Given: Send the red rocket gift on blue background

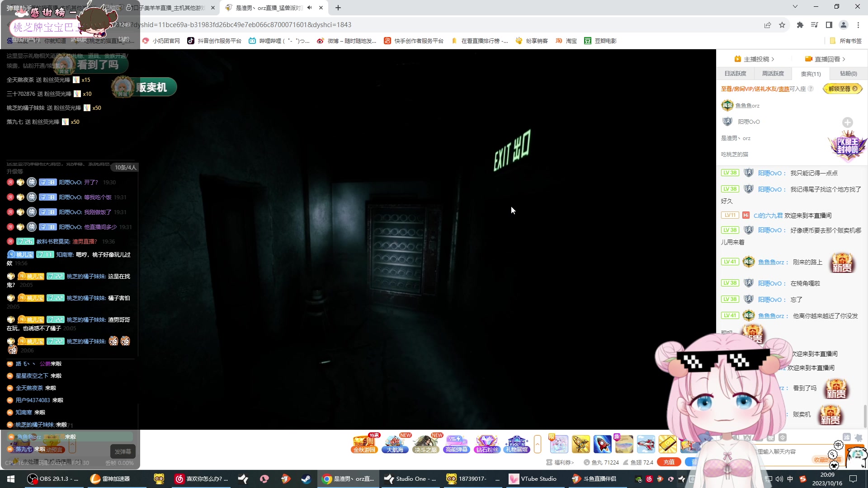Looking at the screenshot, I should pyautogui.click(x=603, y=444).
